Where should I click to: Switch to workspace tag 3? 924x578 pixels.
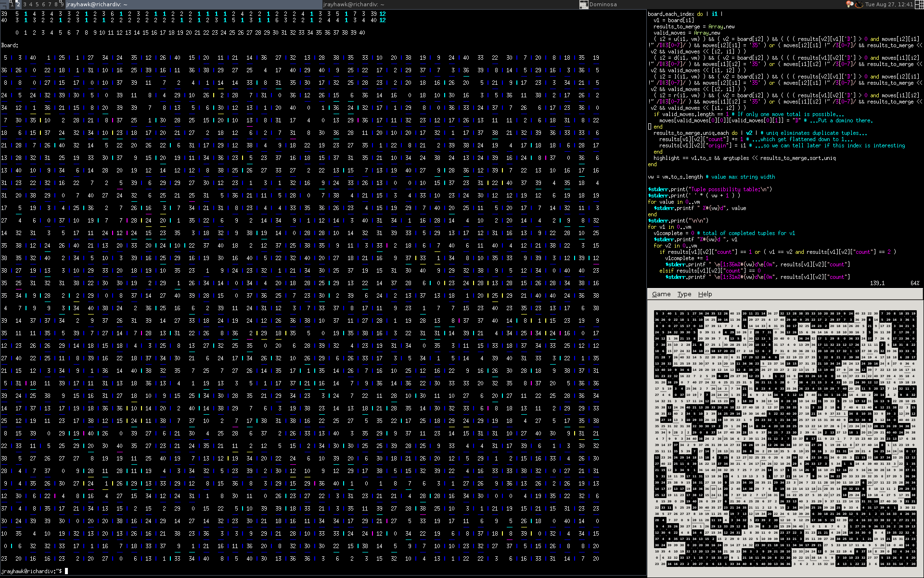(x=25, y=4)
